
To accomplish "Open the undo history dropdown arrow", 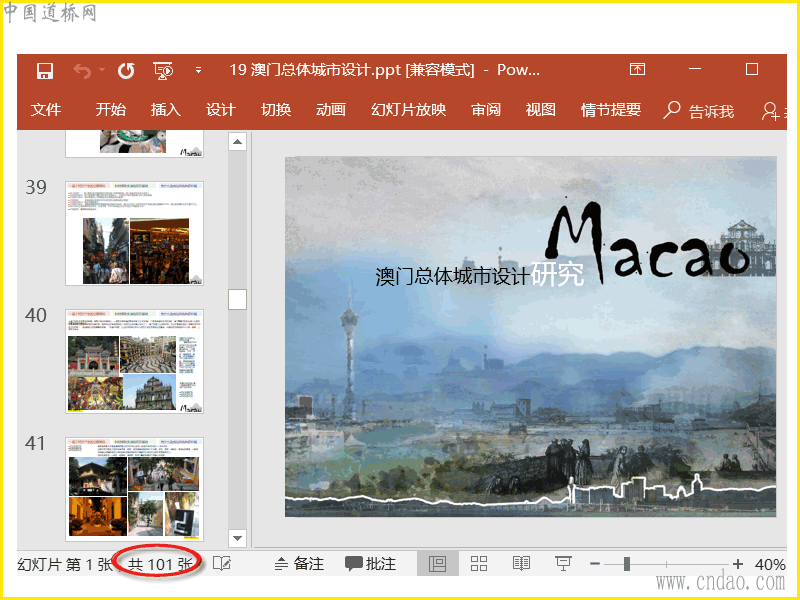I will click(x=102, y=69).
